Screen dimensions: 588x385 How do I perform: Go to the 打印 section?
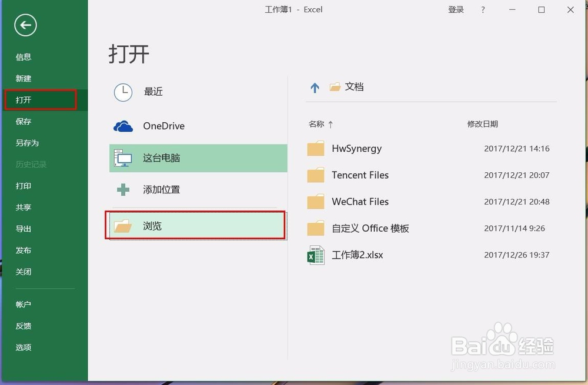tap(23, 186)
